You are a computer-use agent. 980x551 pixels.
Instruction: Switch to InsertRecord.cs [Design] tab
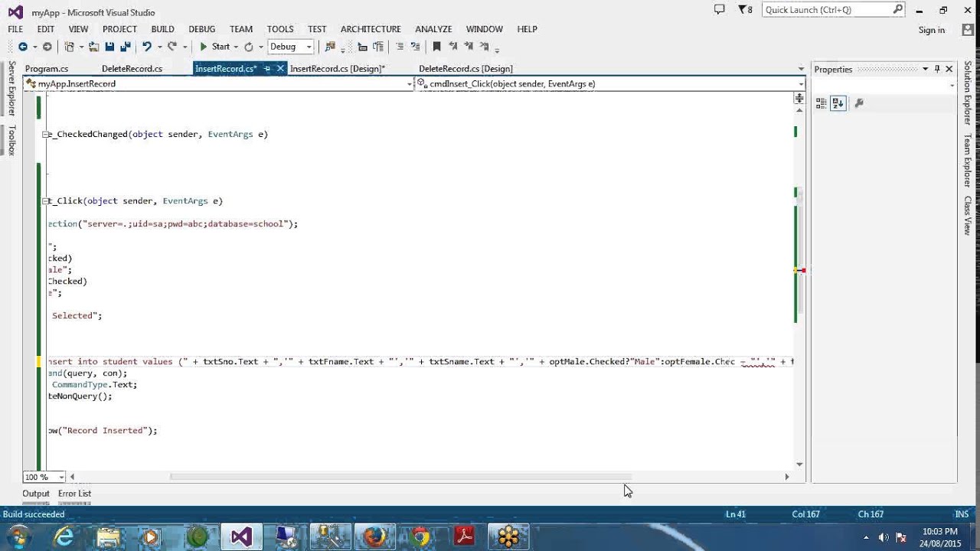coord(338,69)
